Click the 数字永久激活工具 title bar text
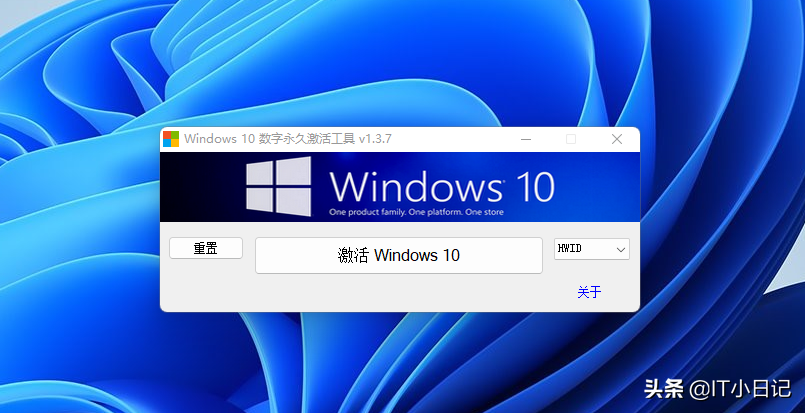The width and height of the screenshot is (805, 413). 306,139
